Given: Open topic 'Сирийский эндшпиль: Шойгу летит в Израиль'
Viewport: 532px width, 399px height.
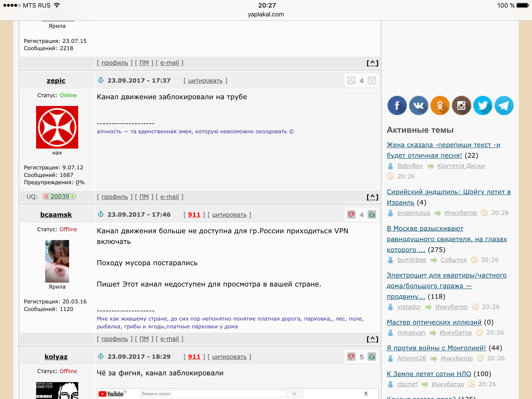Looking at the screenshot, I should pos(449,197).
